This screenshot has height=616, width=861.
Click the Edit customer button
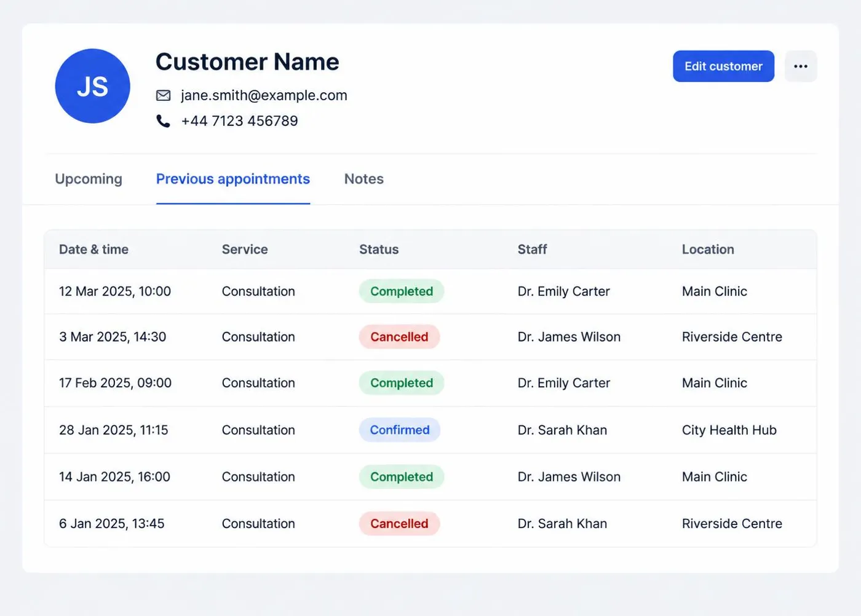click(x=723, y=66)
